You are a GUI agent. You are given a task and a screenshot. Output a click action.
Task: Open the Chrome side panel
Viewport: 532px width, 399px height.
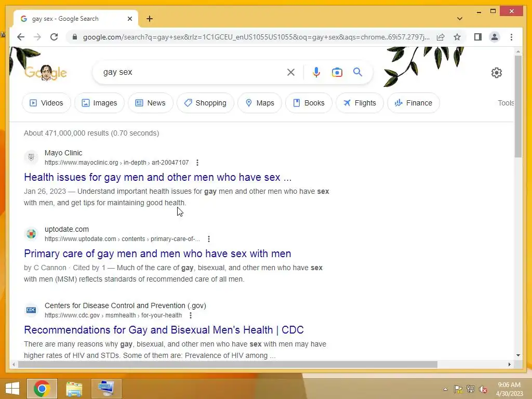pos(478,37)
